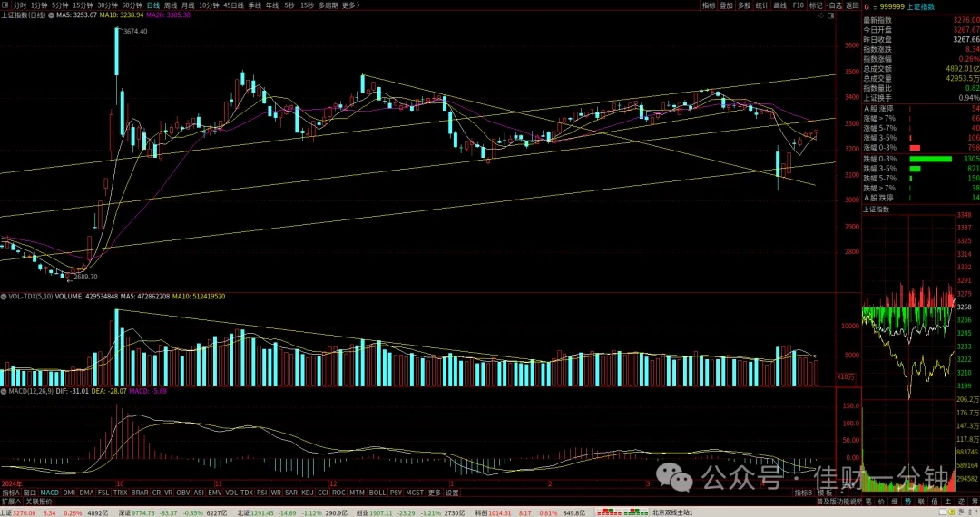This screenshot has width=980, height=517.
Task: Select the 筹 tab in right panel
Action: click(975, 502)
